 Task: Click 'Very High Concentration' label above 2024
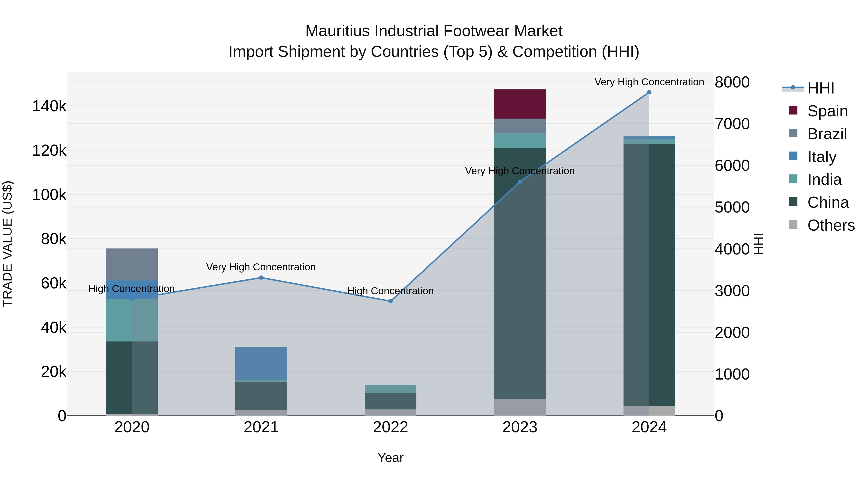coord(649,82)
